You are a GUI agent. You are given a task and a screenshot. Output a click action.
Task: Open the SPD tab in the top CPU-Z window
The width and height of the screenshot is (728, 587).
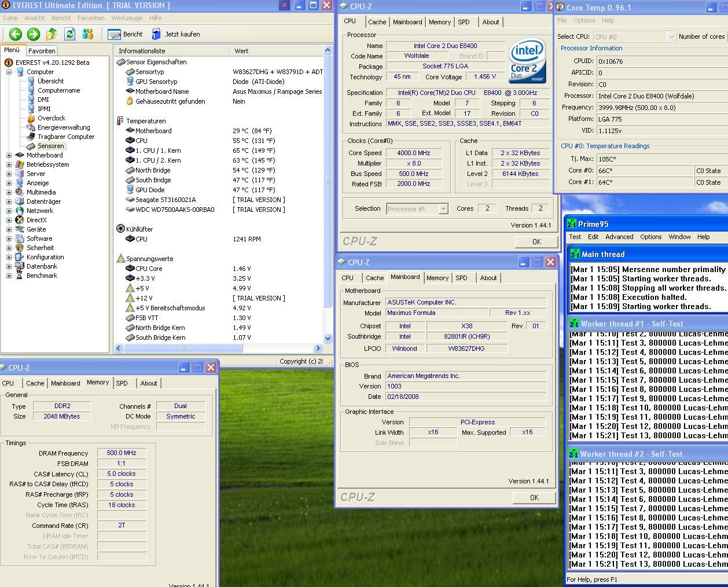[464, 22]
